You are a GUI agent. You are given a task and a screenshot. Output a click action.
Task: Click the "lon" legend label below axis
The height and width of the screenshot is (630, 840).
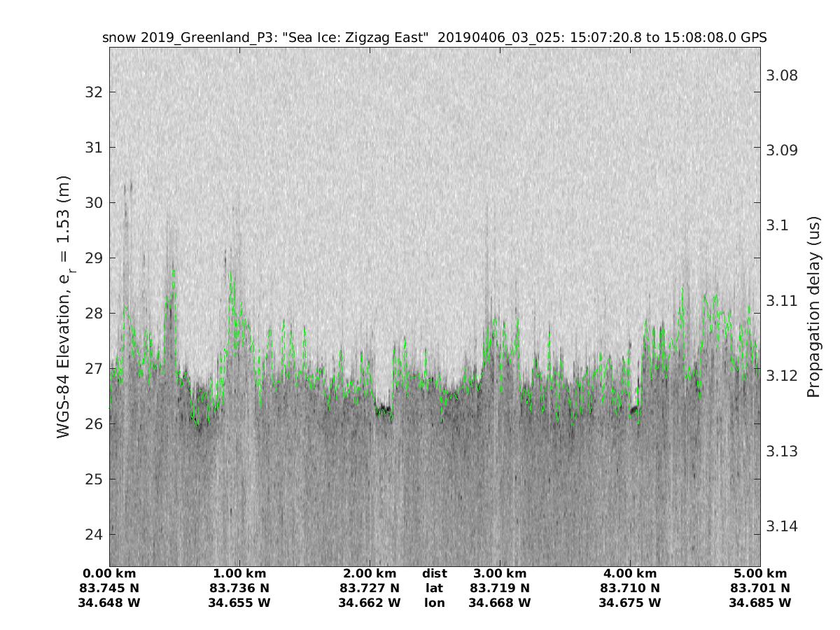point(435,603)
